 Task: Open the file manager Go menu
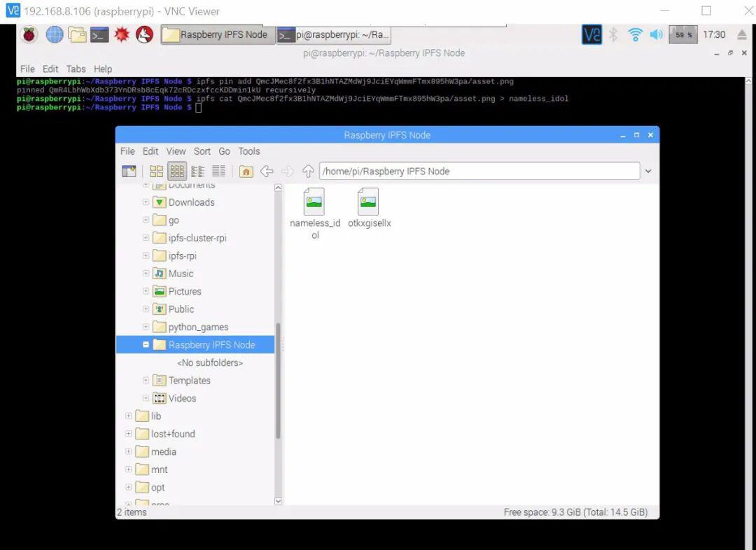(x=224, y=151)
